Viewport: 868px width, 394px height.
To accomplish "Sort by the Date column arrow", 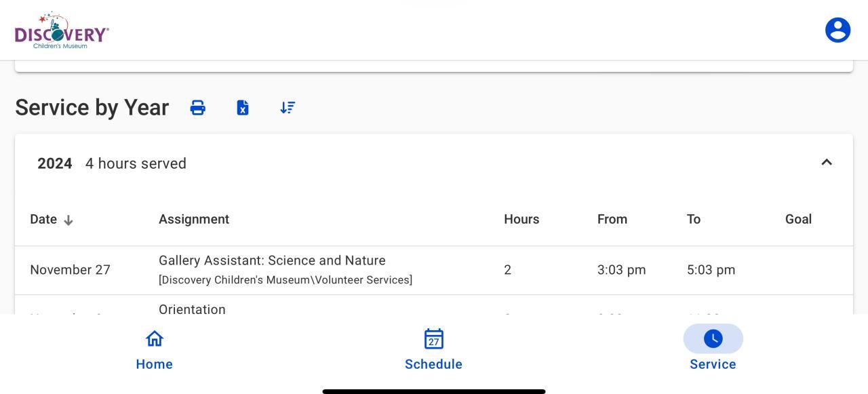I will (x=68, y=220).
